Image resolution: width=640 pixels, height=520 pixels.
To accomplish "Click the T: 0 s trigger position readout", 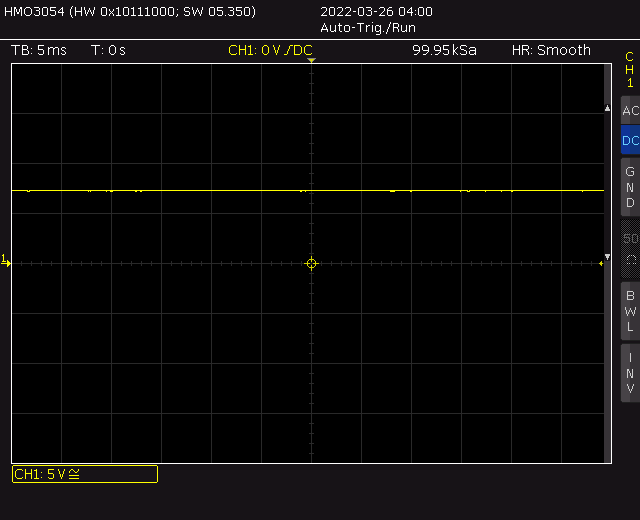I will (108, 50).
